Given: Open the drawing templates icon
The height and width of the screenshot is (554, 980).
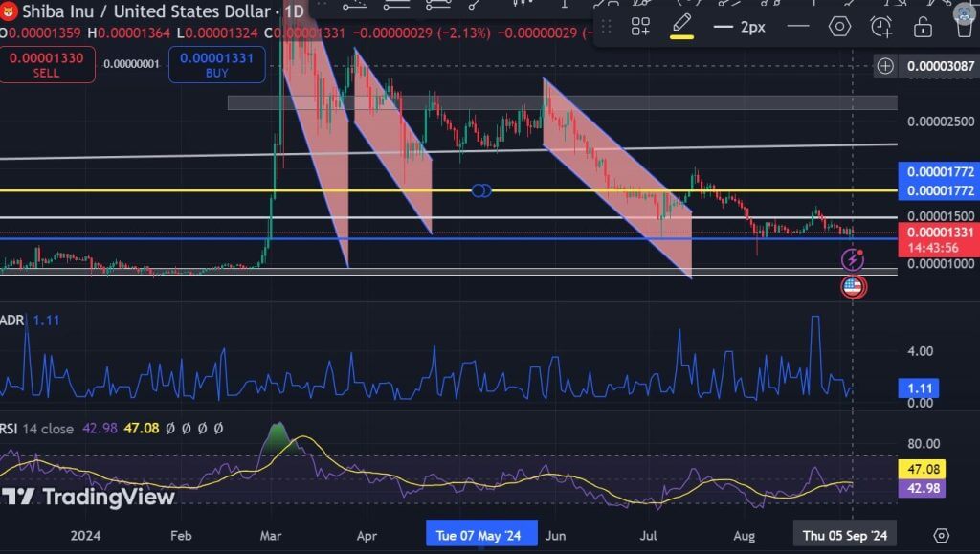Looking at the screenshot, I should coord(640,27).
